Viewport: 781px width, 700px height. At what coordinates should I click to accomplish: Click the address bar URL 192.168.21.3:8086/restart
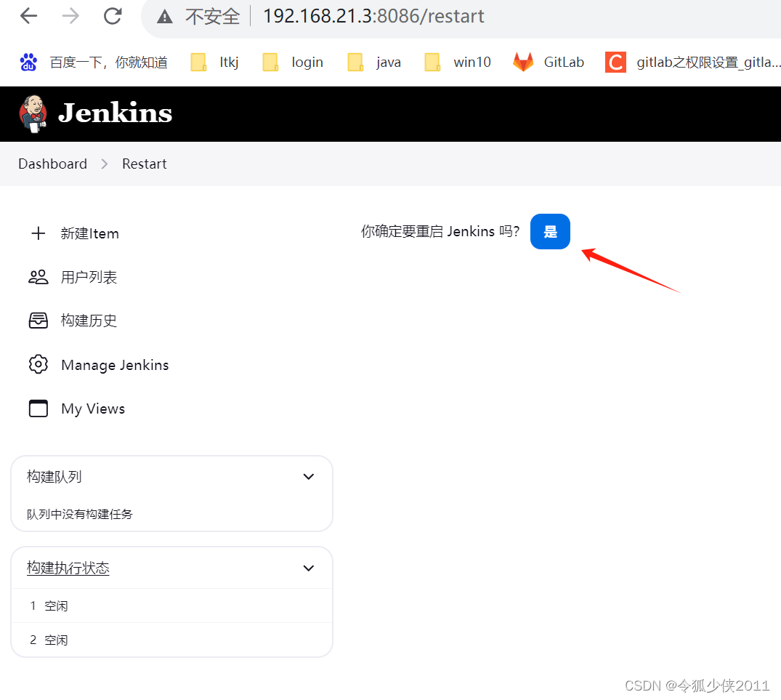(x=373, y=17)
